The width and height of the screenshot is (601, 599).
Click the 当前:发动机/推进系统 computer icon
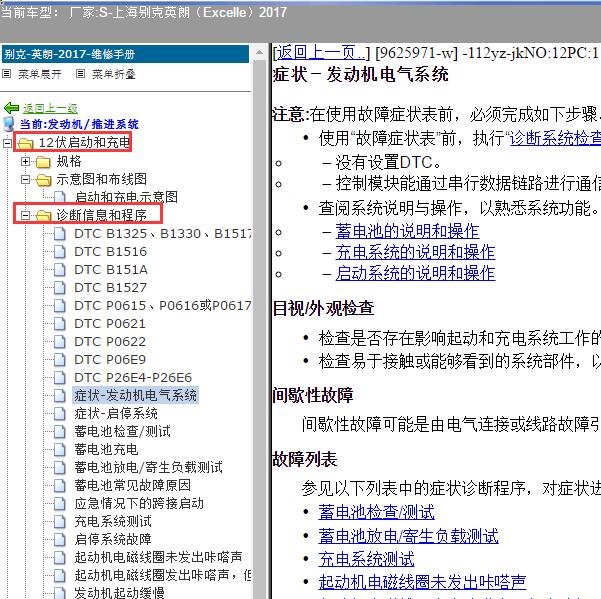tap(9, 124)
